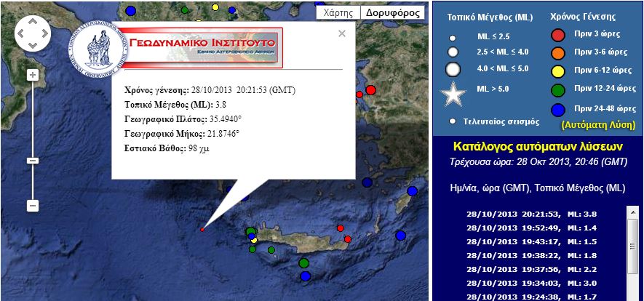This screenshot has width=644, height=301.
Task: Pan the map down with arrow control
Action: [x=32, y=44]
